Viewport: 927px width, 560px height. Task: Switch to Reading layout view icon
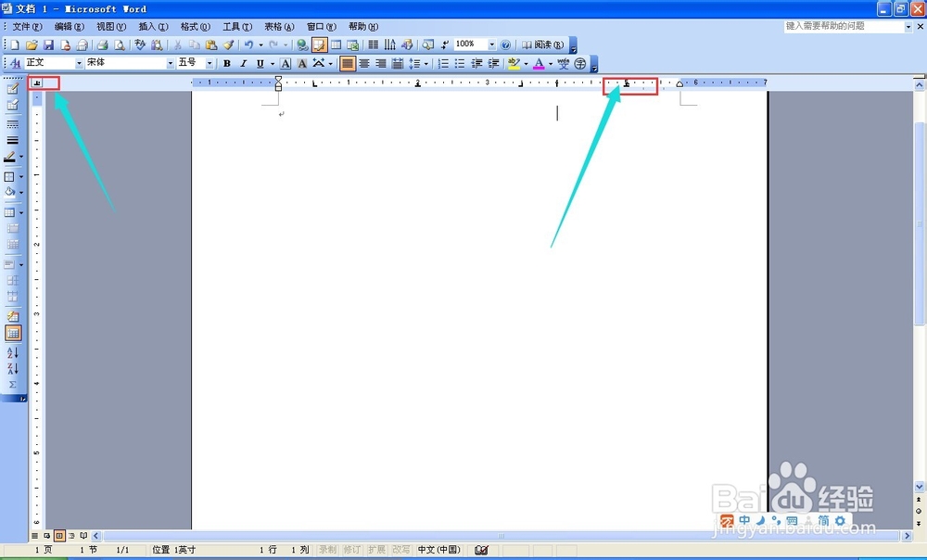point(83,536)
